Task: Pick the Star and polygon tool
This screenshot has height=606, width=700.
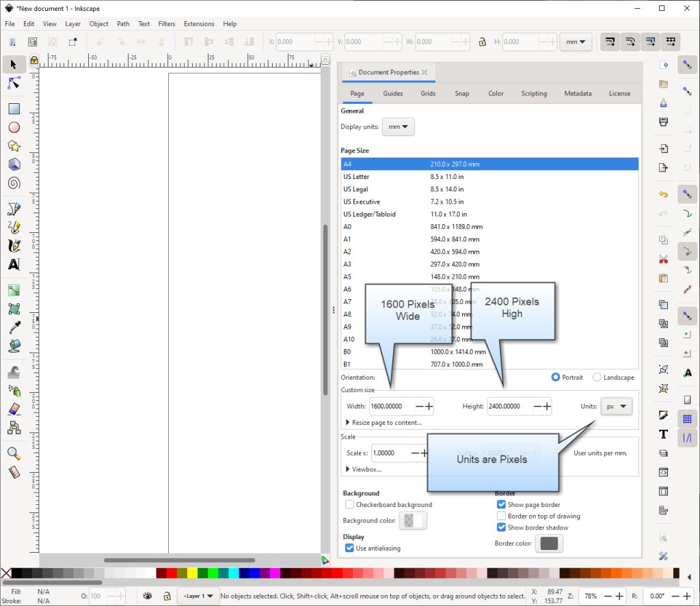Action: (14, 146)
